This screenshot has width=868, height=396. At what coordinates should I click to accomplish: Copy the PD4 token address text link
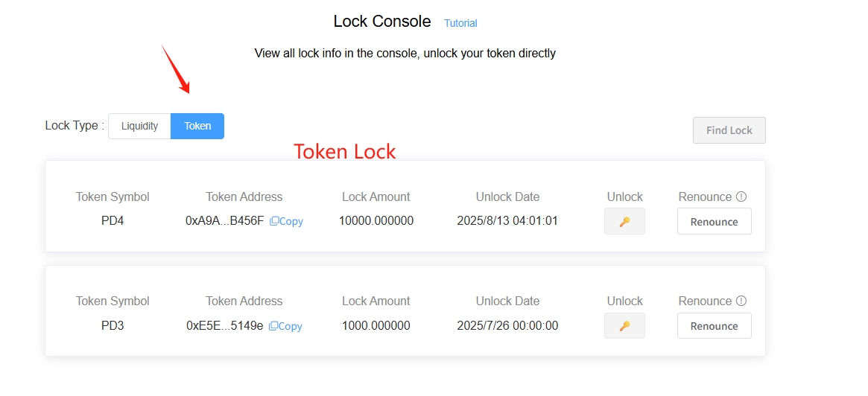pos(291,221)
